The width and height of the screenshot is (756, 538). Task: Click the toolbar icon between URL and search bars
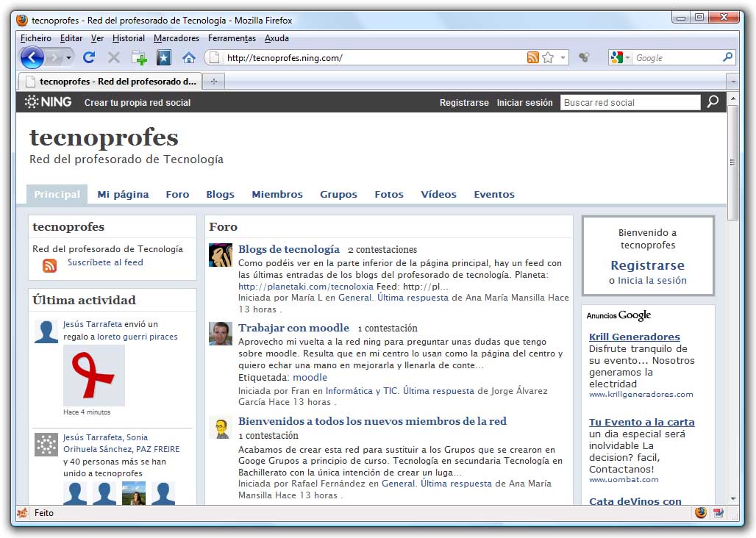584,58
